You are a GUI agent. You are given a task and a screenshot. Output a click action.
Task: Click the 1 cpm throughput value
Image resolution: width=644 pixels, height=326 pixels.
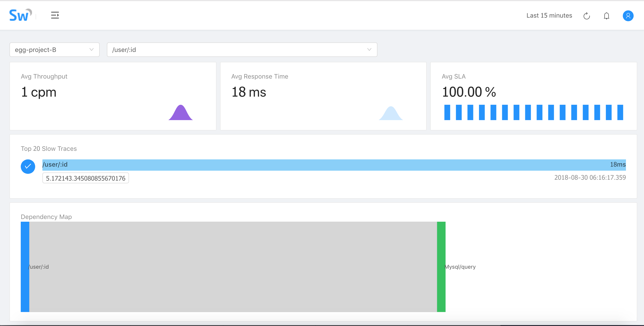(39, 92)
